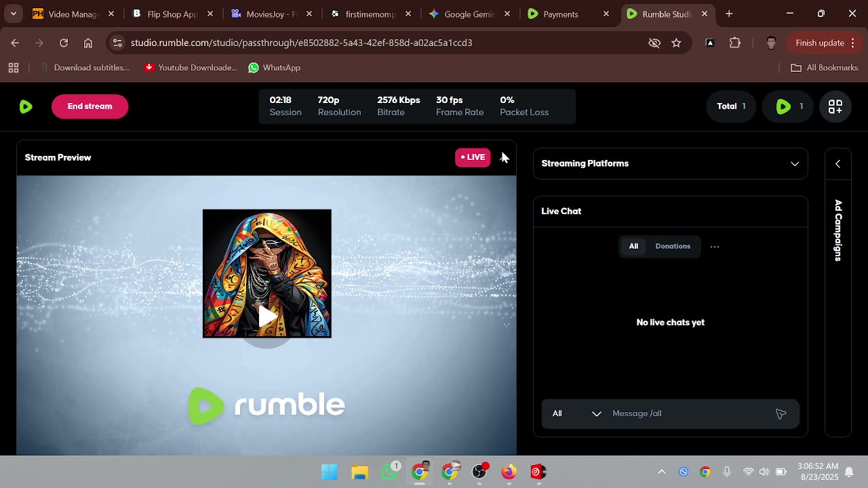Open the Youtube Downloader bookmark
Image resolution: width=868 pixels, height=488 pixels.
point(191,68)
